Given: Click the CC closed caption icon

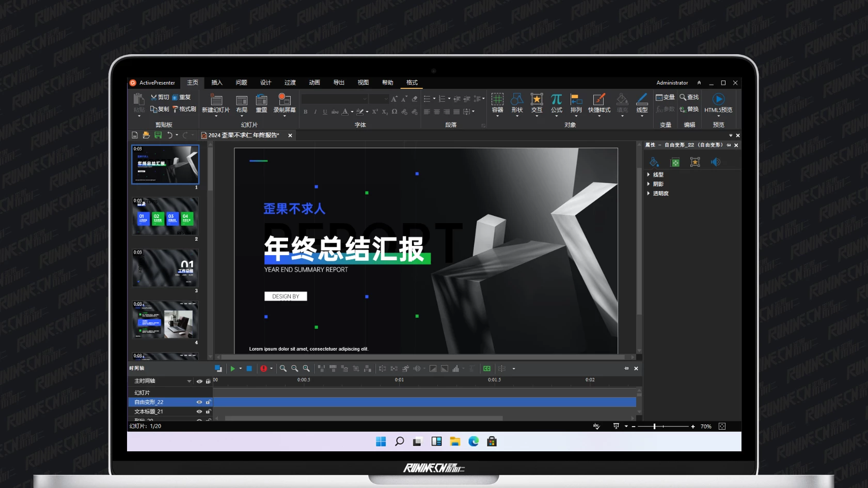Looking at the screenshot, I should 487,369.
